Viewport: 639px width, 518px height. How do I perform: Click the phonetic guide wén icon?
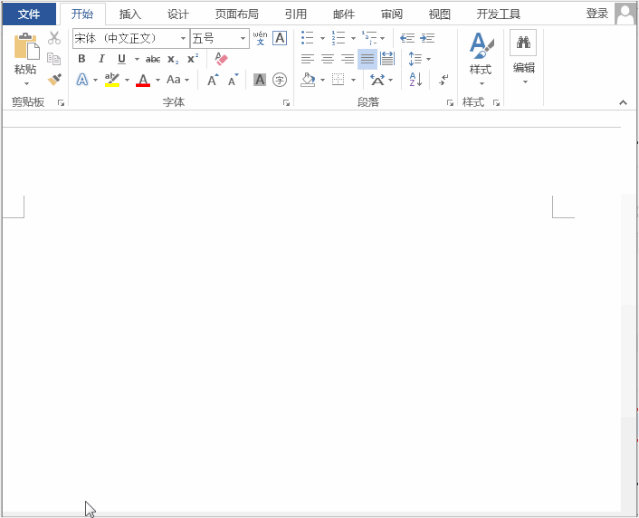[260, 38]
